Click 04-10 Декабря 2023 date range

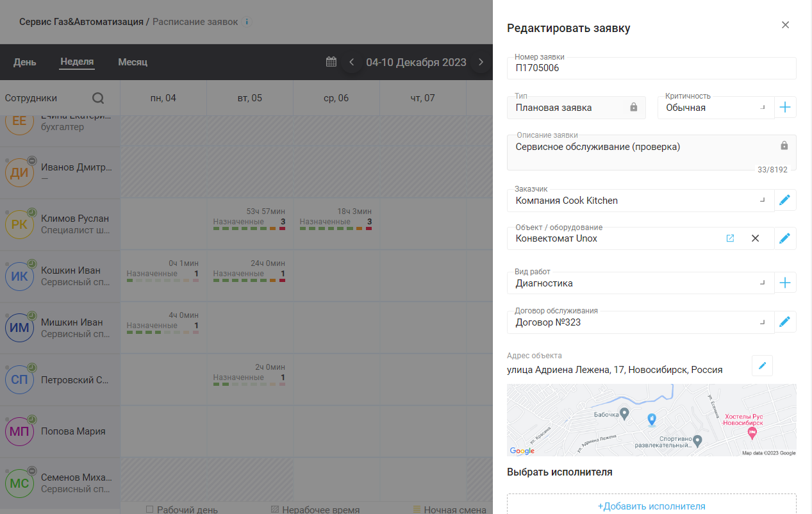point(416,62)
